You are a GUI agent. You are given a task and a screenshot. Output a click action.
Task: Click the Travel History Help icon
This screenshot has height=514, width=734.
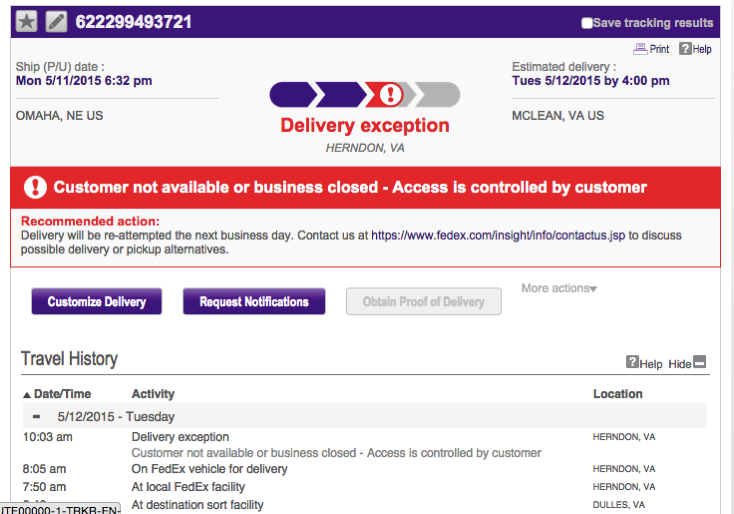tap(632, 363)
